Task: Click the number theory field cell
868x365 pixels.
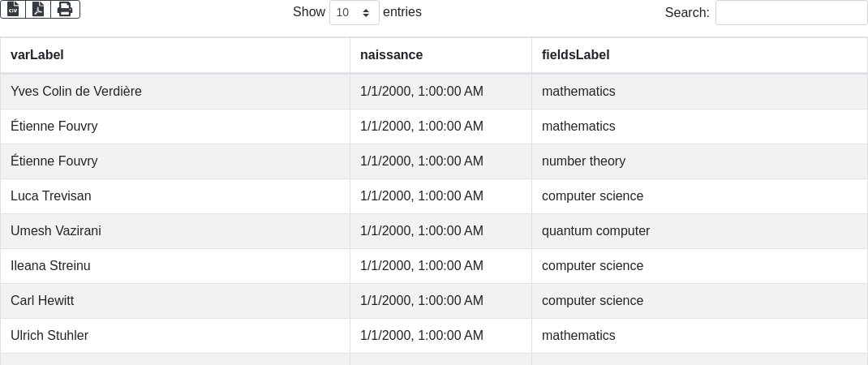Action: [x=583, y=161]
